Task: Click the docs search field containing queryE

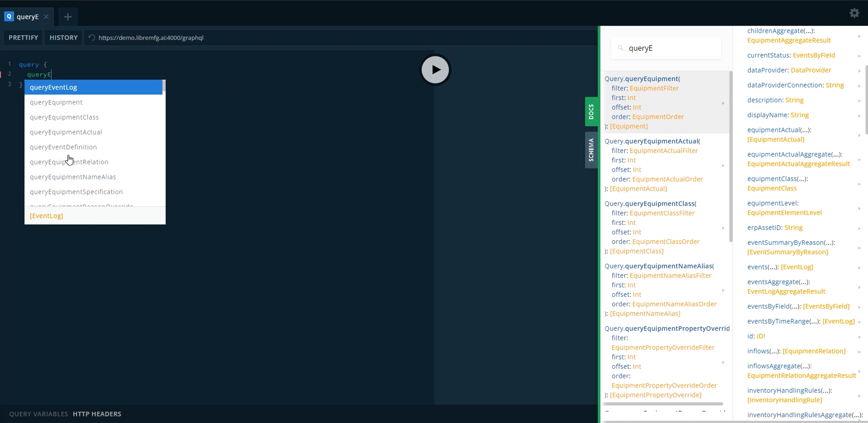Action: pos(666,48)
